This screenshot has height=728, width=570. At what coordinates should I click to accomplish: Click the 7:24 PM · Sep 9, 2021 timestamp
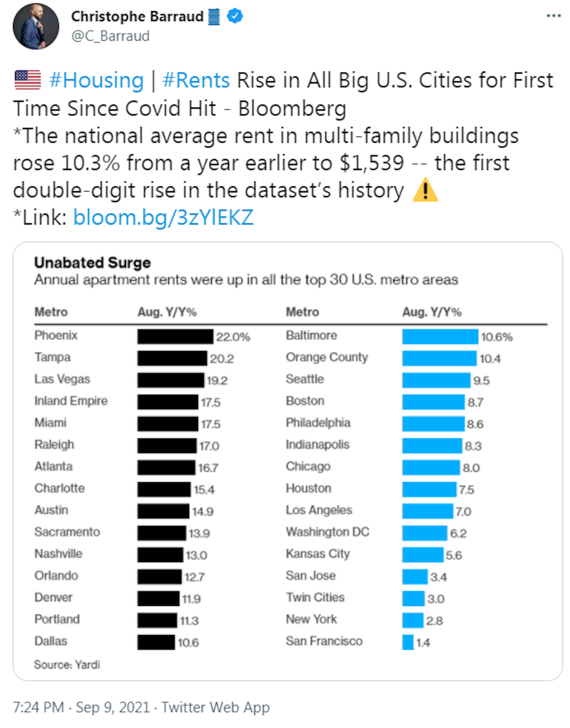pos(81,707)
